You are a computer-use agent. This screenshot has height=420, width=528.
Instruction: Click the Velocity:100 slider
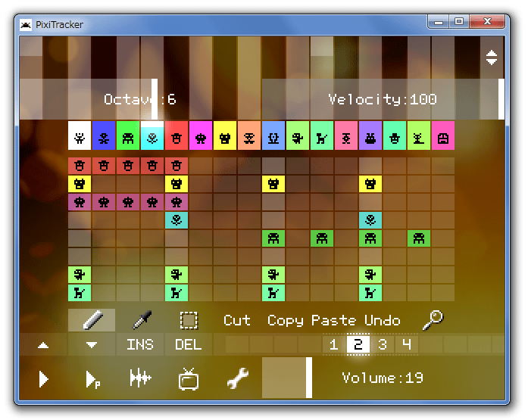pos(383,99)
